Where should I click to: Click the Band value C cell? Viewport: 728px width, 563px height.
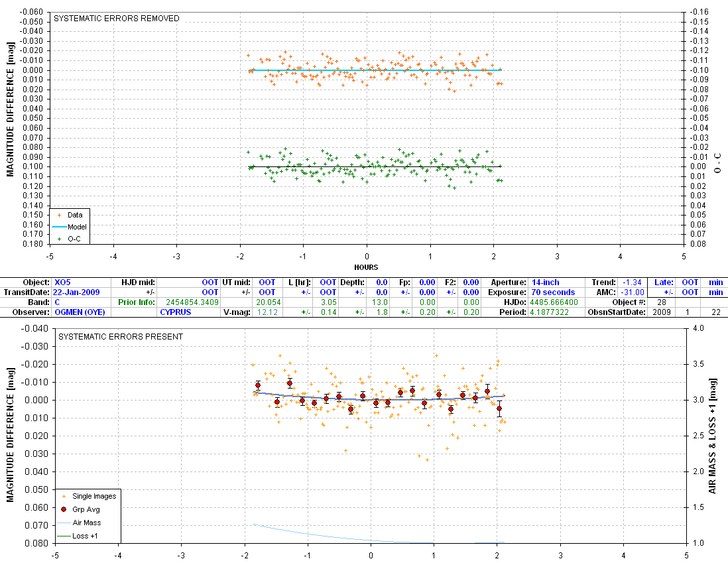[57, 302]
